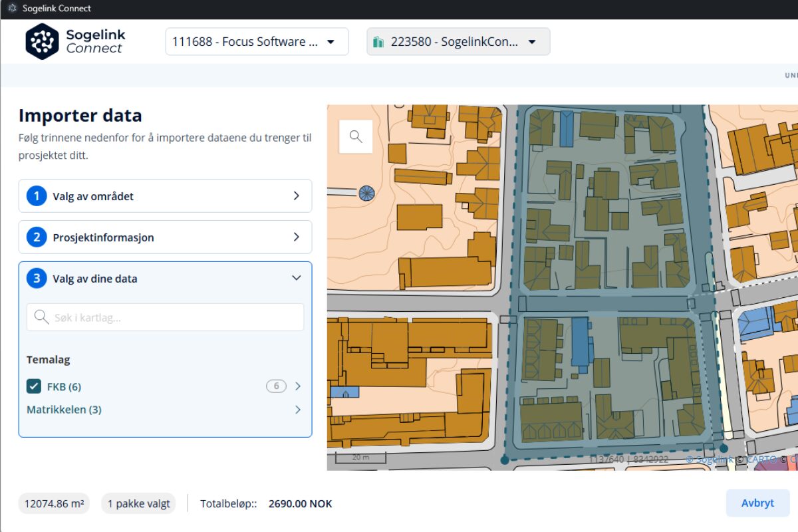Click the Temalag heading

pyautogui.click(x=48, y=359)
